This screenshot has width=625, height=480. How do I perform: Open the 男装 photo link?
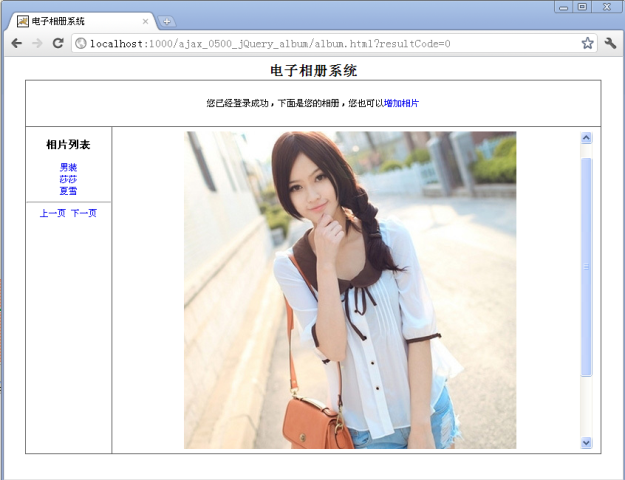[68, 167]
